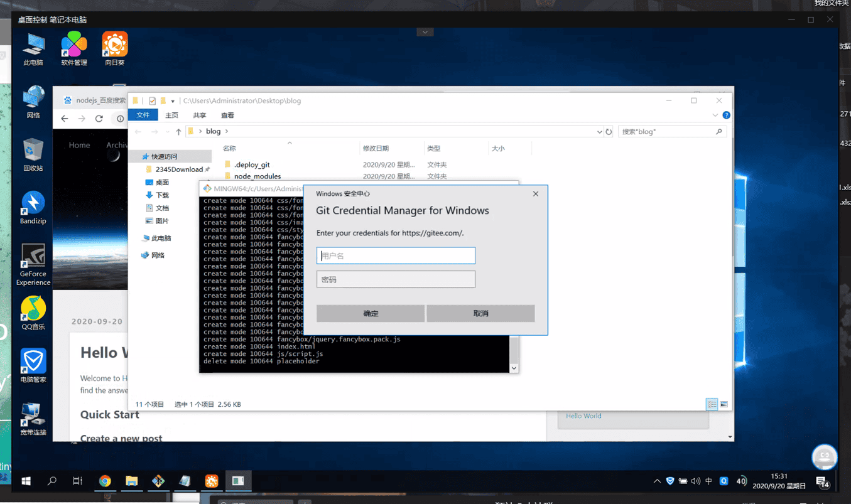Toggle the quick access toolbar properties checkbox
This screenshot has width=851, height=504.
152,101
